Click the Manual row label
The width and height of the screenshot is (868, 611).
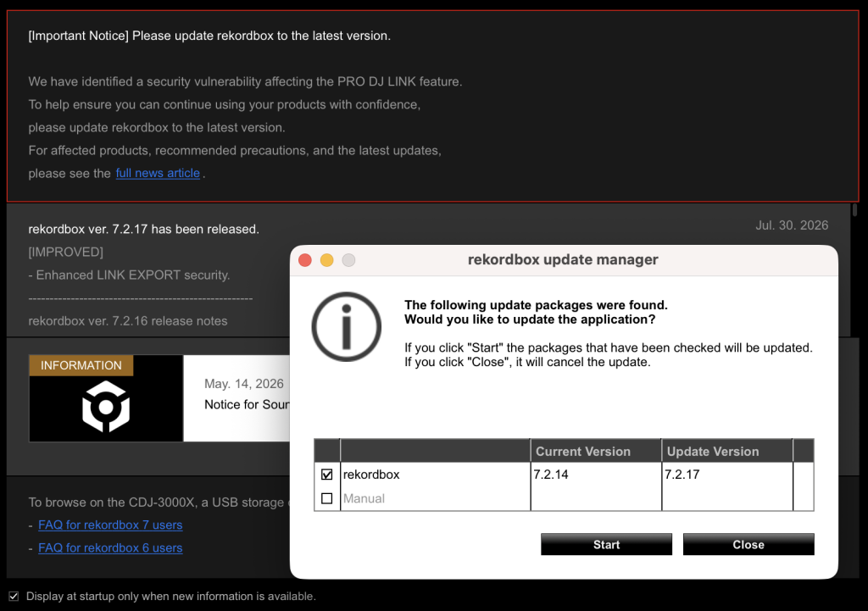[364, 498]
